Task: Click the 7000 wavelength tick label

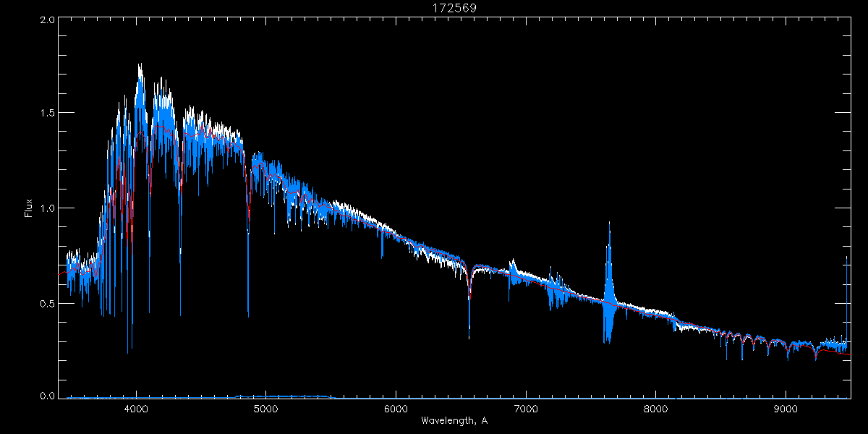Action: pos(526,409)
